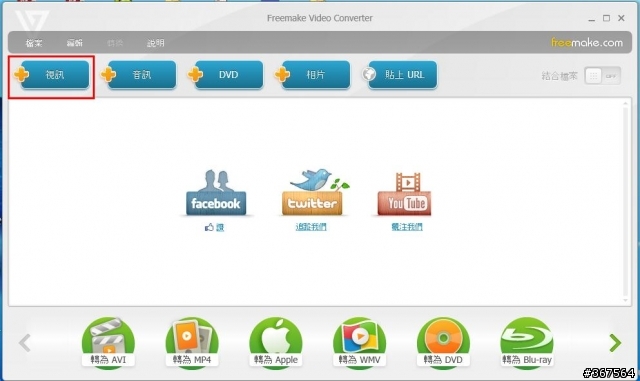The width and height of the screenshot is (640, 381).
Task: Convert to Blu-ray format icon
Action: (x=527, y=343)
